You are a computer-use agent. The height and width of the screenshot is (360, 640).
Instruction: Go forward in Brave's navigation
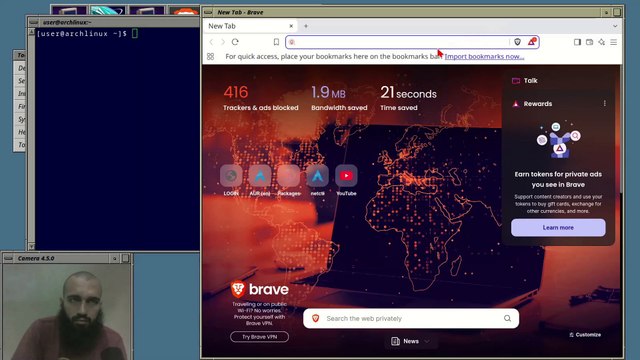[x=223, y=42]
